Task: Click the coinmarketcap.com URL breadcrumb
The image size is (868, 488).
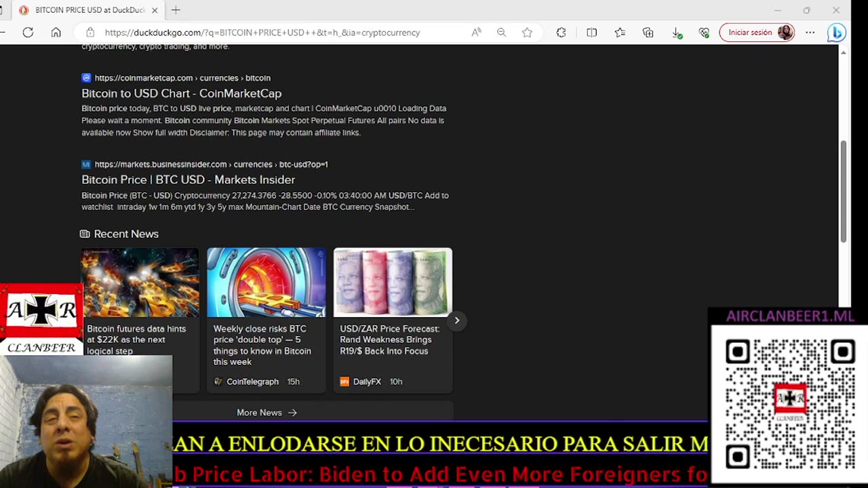Action: (182, 78)
